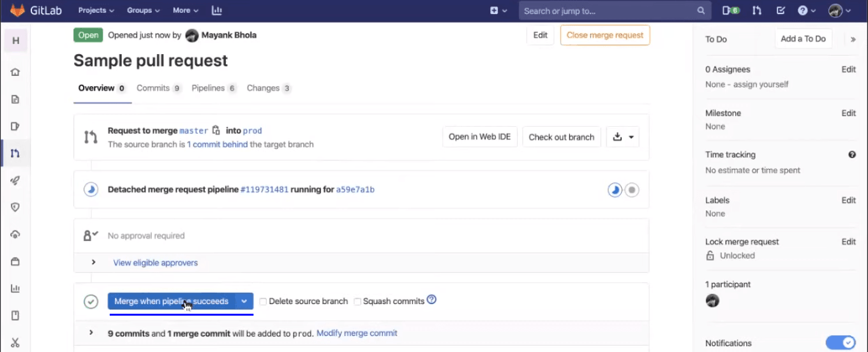Click the pending grey stage circle icon
The image size is (868, 352).
point(632,190)
